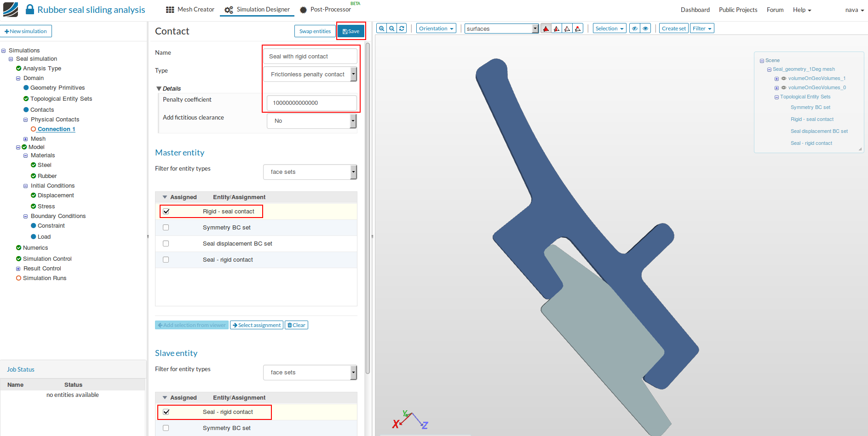The width and height of the screenshot is (868, 436).
Task: Click the Swap entities button
Action: pyautogui.click(x=315, y=31)
